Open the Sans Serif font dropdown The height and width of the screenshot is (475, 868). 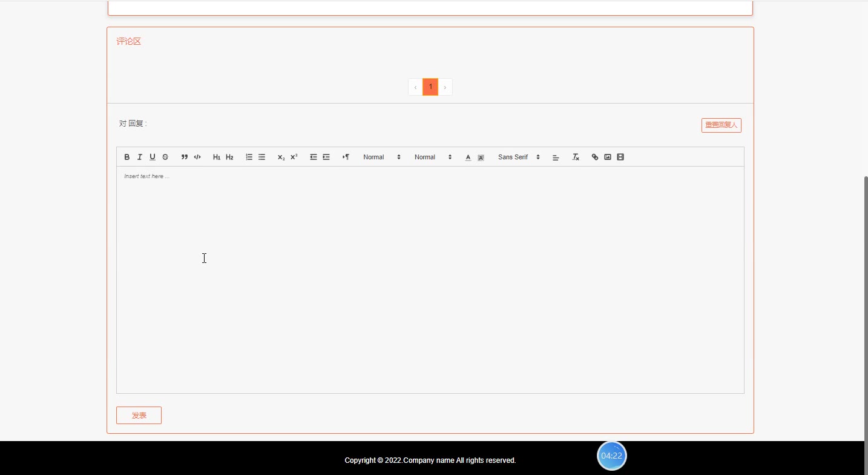519,157
